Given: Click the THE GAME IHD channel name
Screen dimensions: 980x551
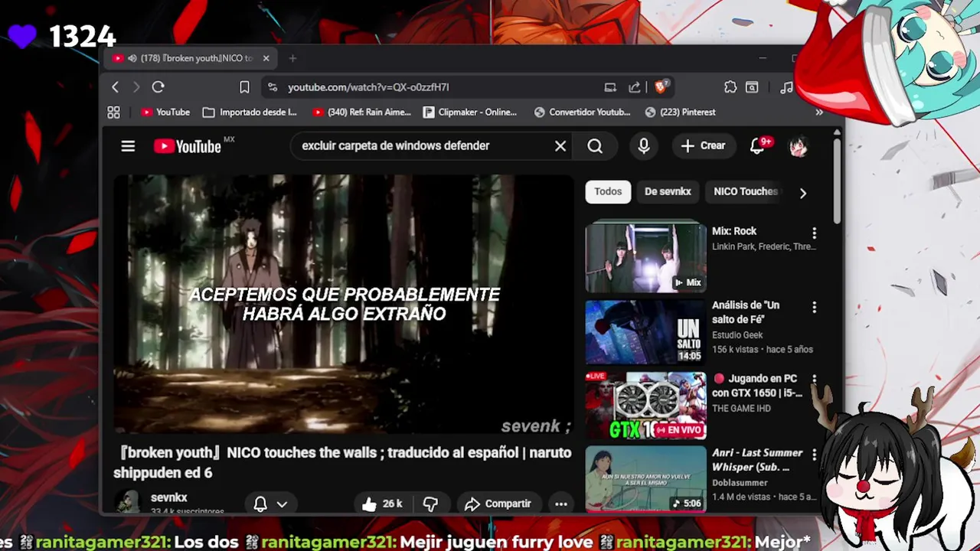Looking at the screenshot, I should click(x=741, y=409).
